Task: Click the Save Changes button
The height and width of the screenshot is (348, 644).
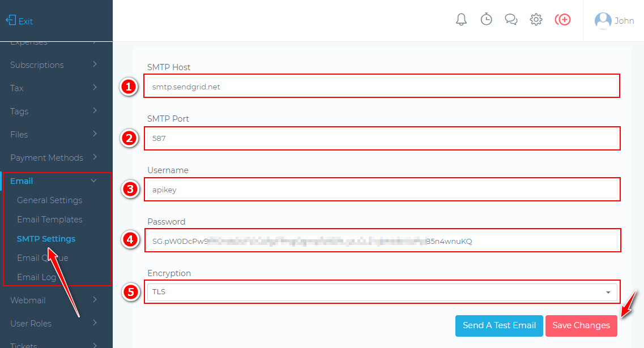Action: [581, 325]
